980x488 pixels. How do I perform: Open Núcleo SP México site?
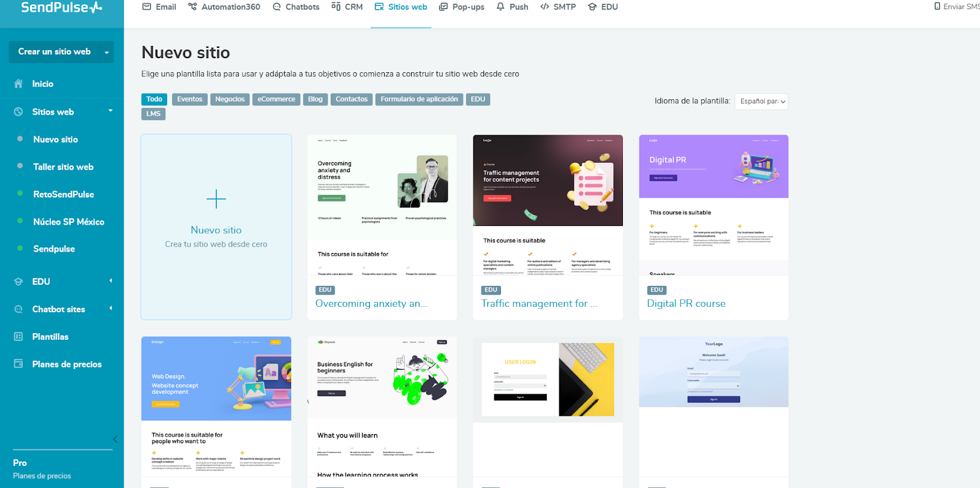point(69,222)
